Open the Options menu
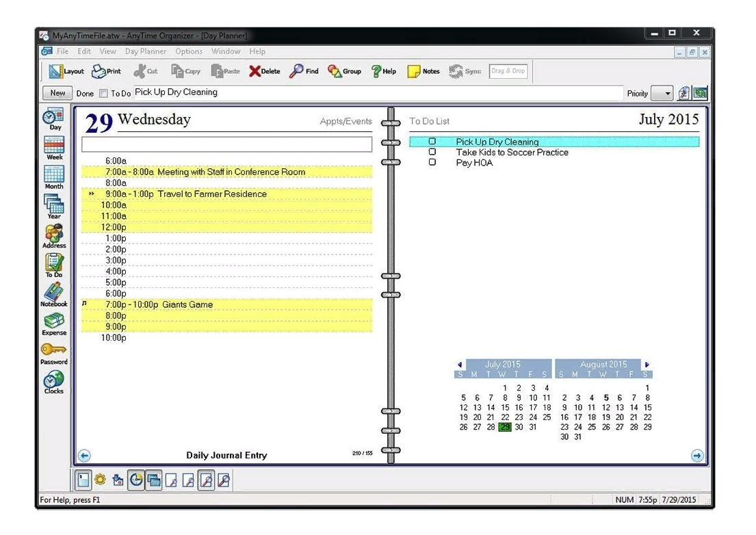Screen dimensions: 756x535 point(190,51)
